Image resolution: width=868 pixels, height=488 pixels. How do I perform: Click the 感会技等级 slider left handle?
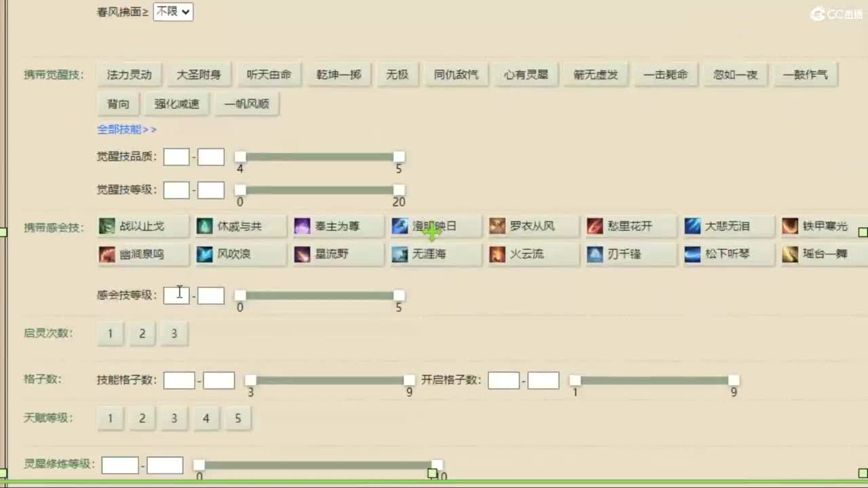click(x=240, y=296)
